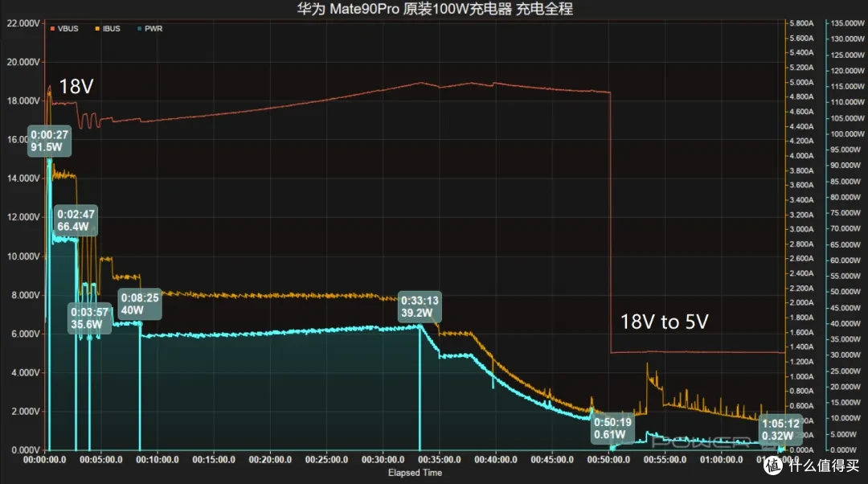Click the 12.000V voltage axis label

23,217
